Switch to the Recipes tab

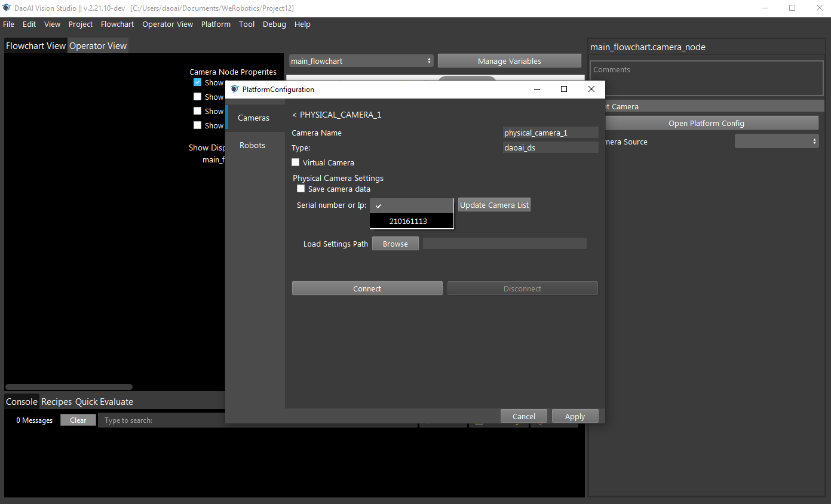(57, 401)
